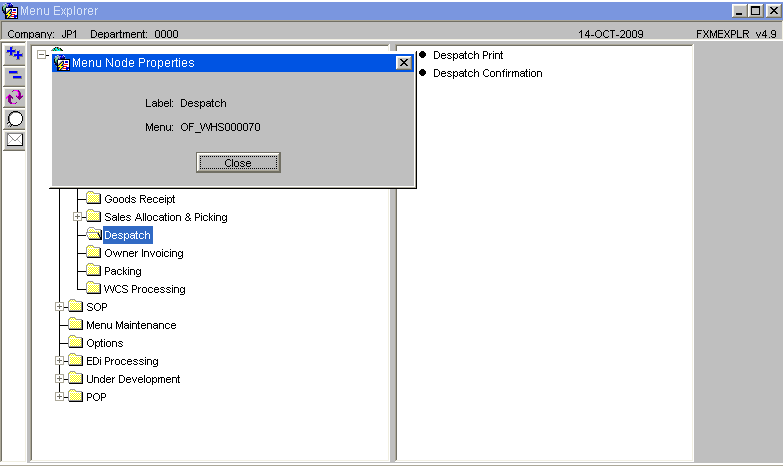
Task: Click the EDi Processing folder icon
Action: pyautogui.click(x=75, y=360)
